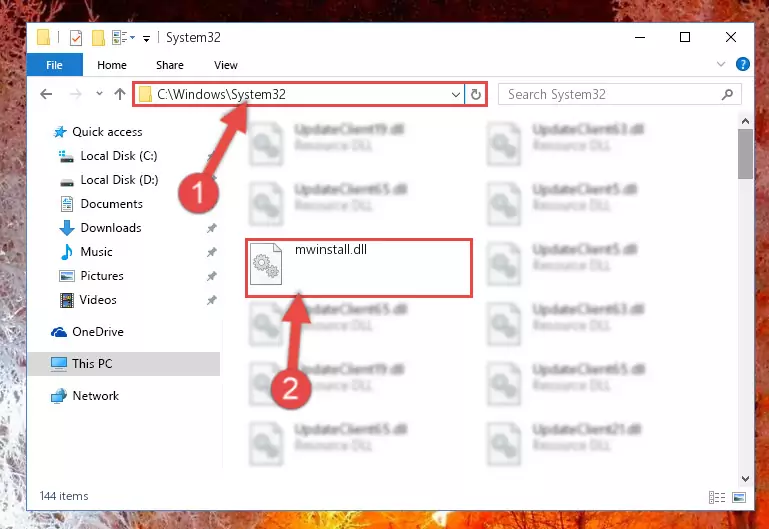Open recent locations dropdown arrow
The height and width of the screenshot is (529, 769).
(99, 93)
